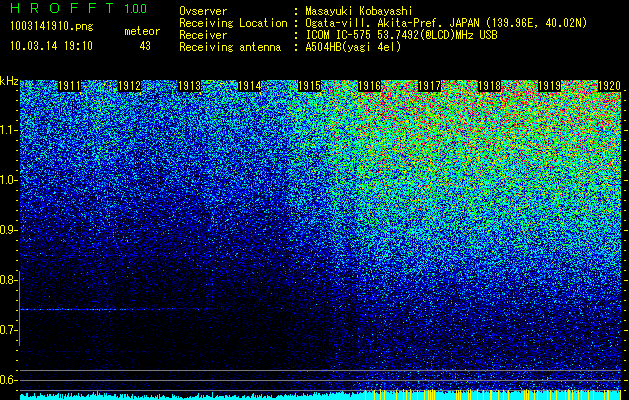This screenshot has width=629, height=400.
Task: Click the 1920 time marker
Action: 609,86
